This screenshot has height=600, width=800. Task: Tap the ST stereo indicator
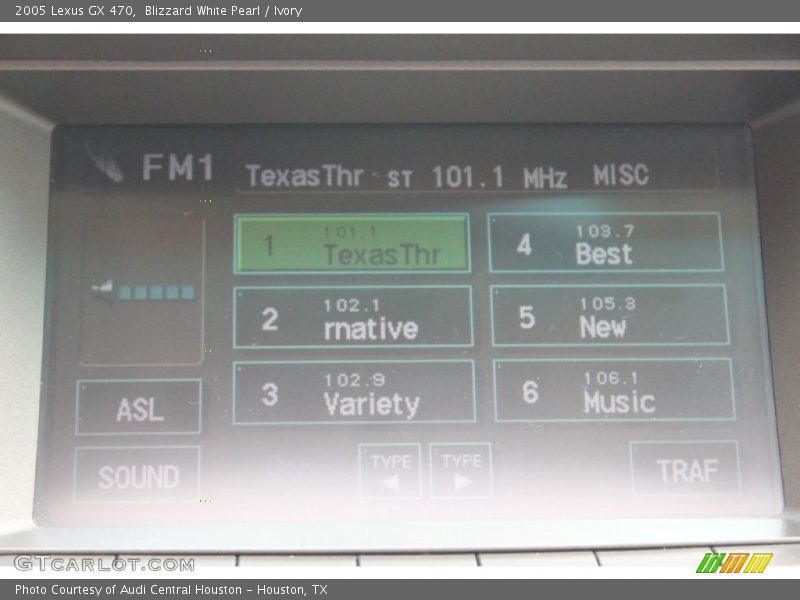(x=399, y=179)
